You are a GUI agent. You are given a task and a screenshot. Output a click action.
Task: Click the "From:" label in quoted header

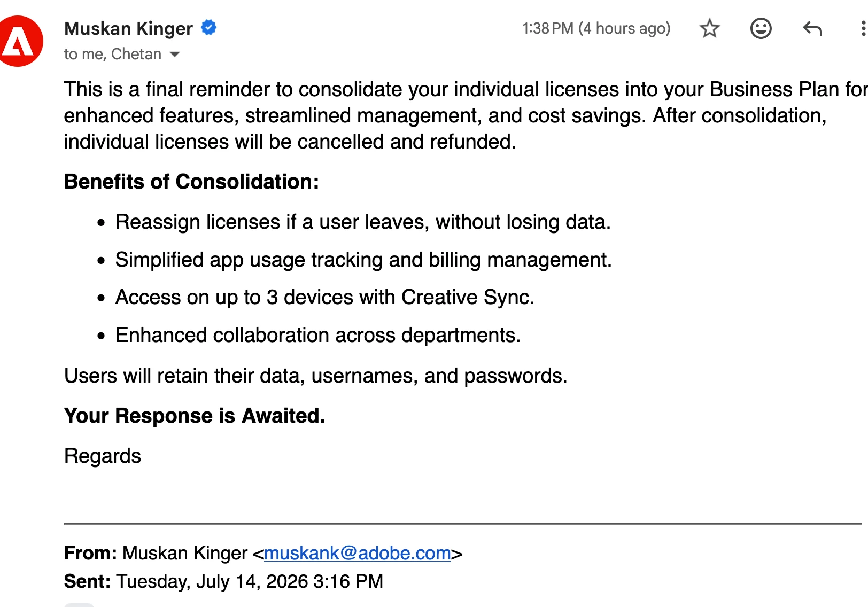click(90, 553)
